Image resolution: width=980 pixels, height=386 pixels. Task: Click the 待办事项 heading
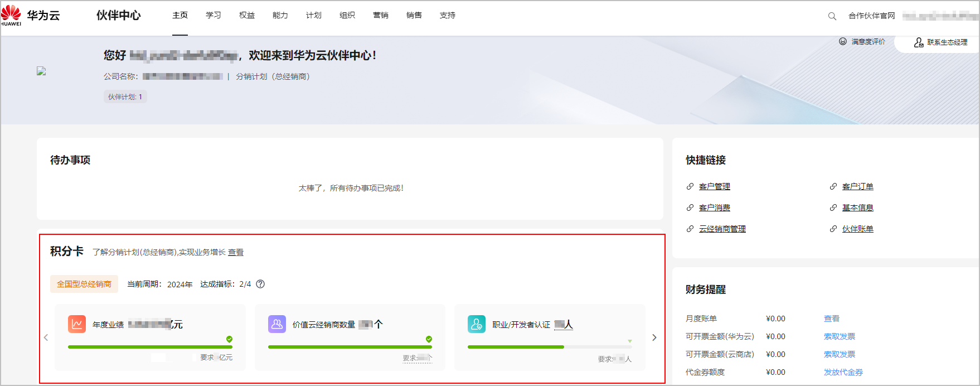click(x=70, y=160)
